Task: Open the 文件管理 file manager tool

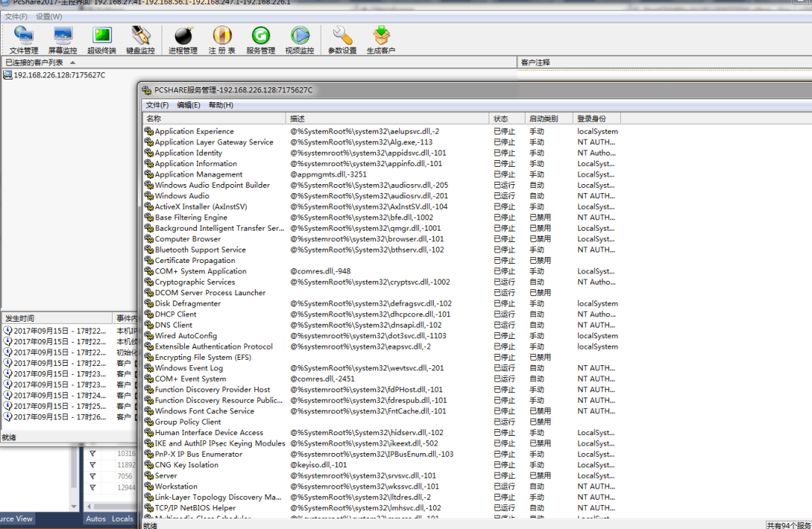Action: click(x=24, y=41)
